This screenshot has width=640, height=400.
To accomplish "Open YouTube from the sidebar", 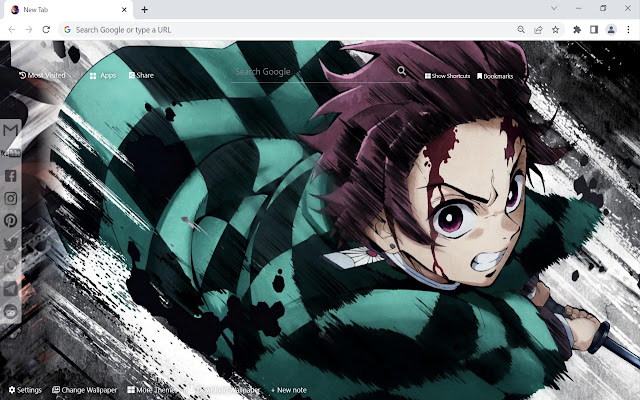I will [x=10, y=153].
